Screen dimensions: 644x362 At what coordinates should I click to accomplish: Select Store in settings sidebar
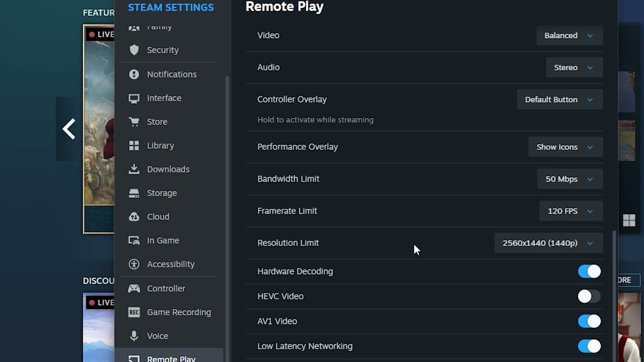coord(169,122)
